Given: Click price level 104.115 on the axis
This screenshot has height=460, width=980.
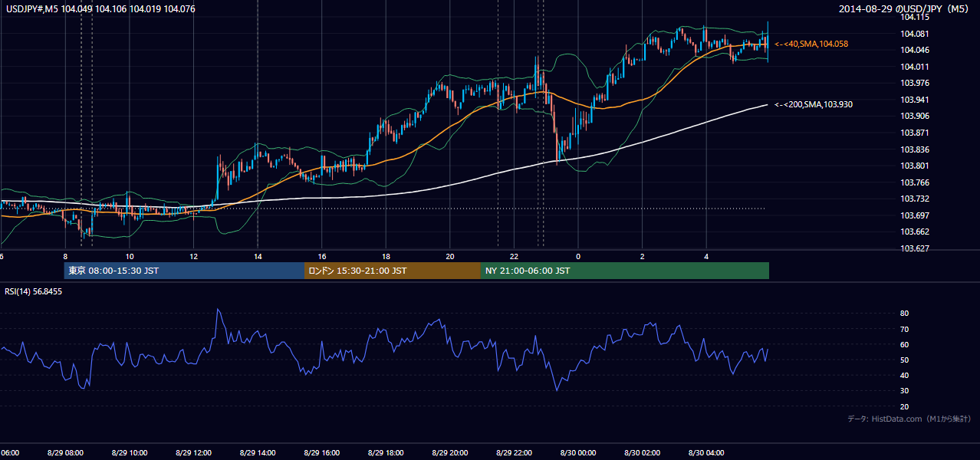Looking at the screenshot, I should (915, 17).
